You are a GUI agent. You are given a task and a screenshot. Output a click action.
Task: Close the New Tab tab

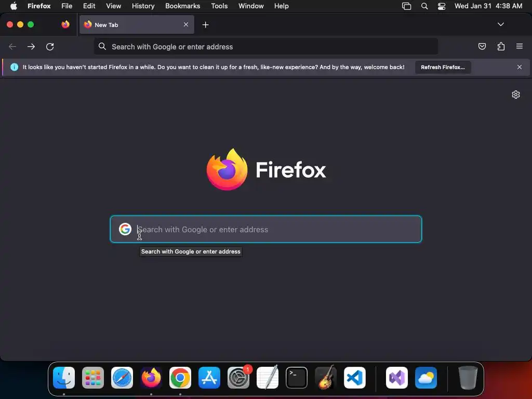pos(186,24)
